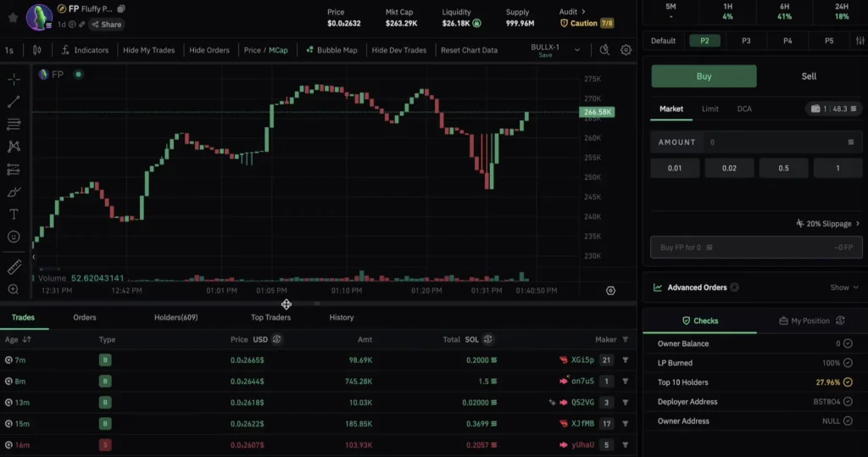The width and height of the screenshot is (868, 457).
Task: Expand the 20% Slippage settings
Action: [x=828, y=224]
